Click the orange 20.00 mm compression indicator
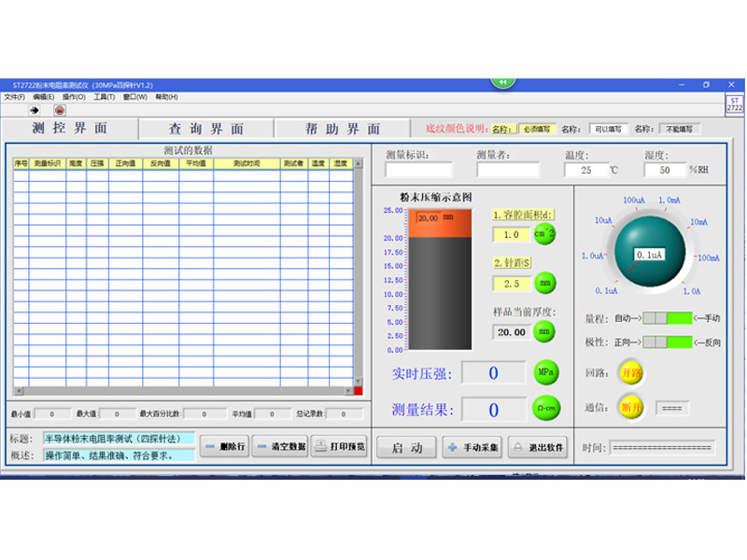Image resolution: width=747 pixels, height=560 pixels. pyautogui.click(x=440, y=223)
